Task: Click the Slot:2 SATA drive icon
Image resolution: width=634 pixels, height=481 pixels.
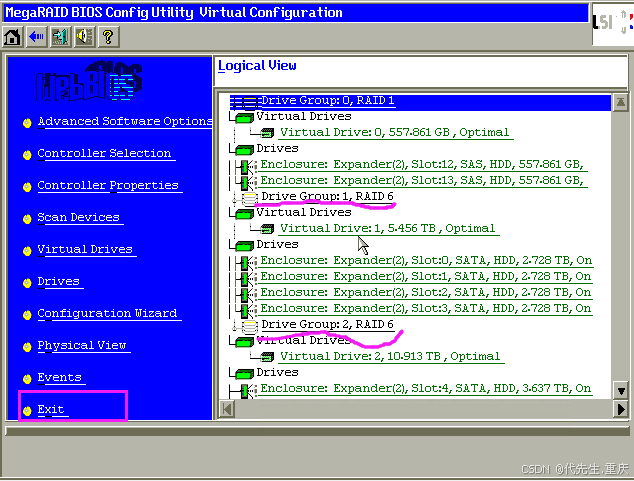Action: tap(247, 294)
